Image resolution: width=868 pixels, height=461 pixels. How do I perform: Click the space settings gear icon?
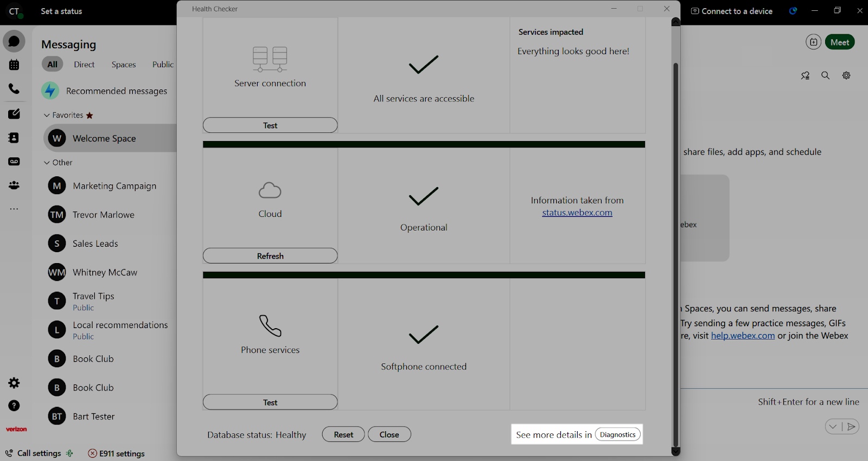pyautogui.click(x=846, y=75)
